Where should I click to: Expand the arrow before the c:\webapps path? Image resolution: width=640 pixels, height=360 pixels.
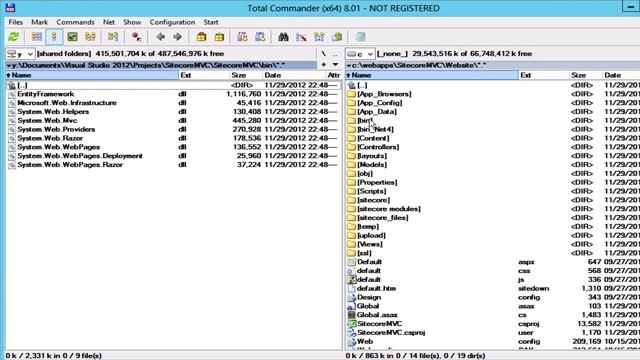click(x=349, y=65)
